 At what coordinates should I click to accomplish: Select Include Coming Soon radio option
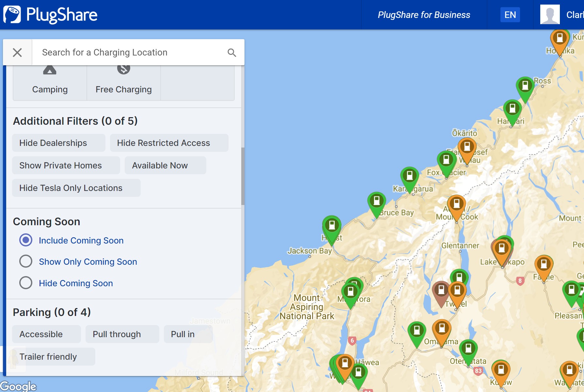point(26,240)
